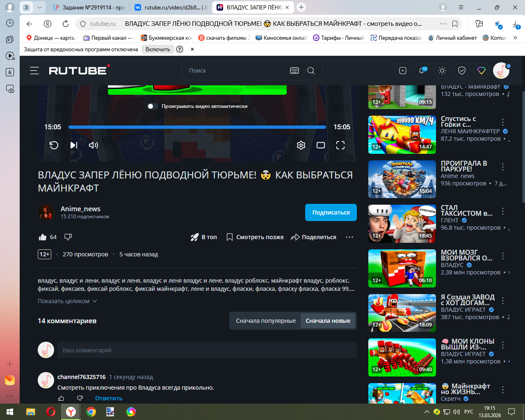Open the user profile avatar
The image size is (525, 420).
tap(501, 71)
